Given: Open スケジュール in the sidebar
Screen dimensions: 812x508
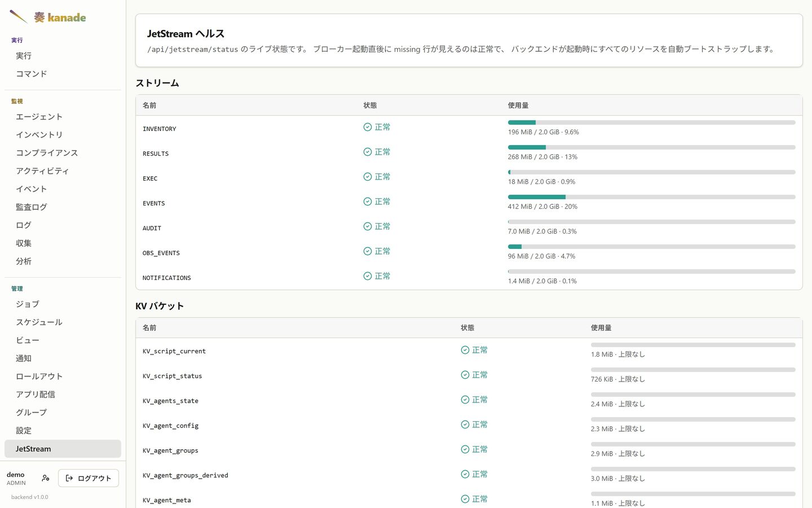Looking at the screenshot, I should (x=63, y=322).
